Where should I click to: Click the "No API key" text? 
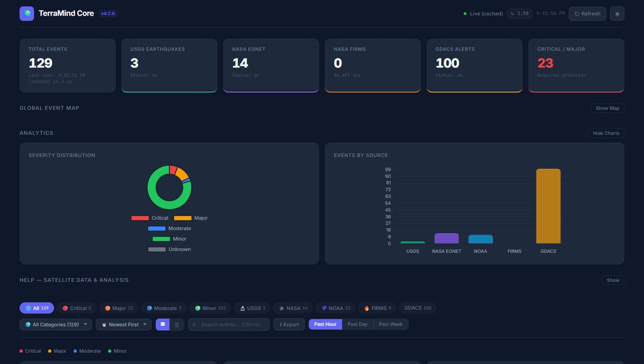348,75
